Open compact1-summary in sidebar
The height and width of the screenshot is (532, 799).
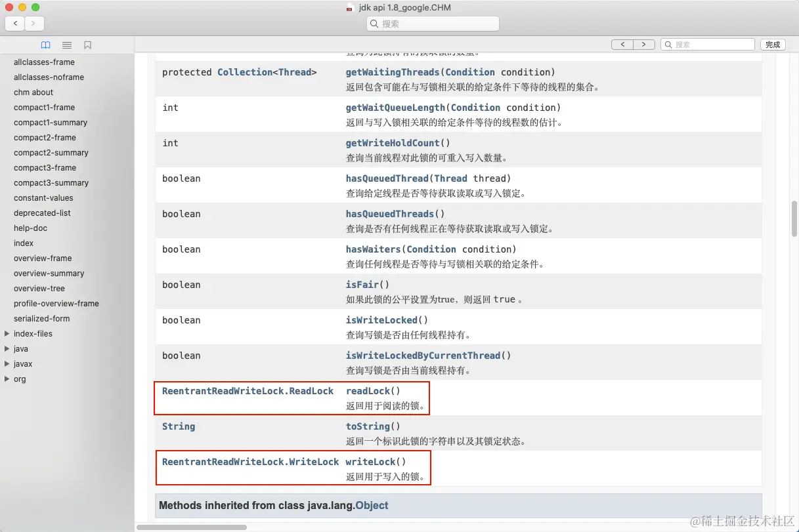(x=51, y=123)
